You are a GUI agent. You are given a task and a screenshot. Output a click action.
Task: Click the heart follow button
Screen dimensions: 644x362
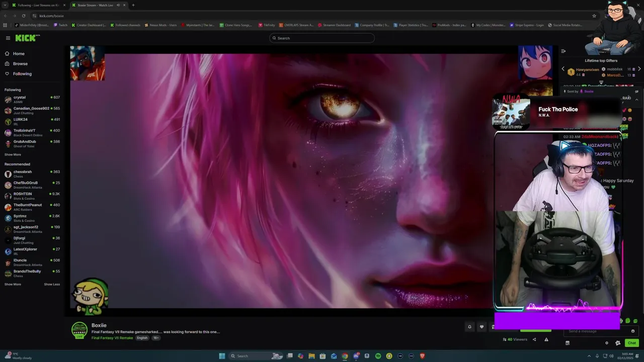(x=481, y=327)
